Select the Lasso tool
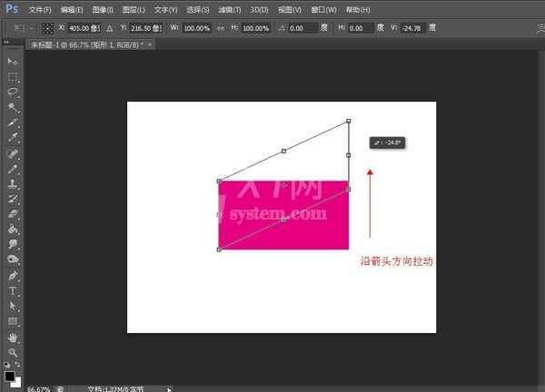Viewport: 545px width, 392px height. tap(13, 92)
